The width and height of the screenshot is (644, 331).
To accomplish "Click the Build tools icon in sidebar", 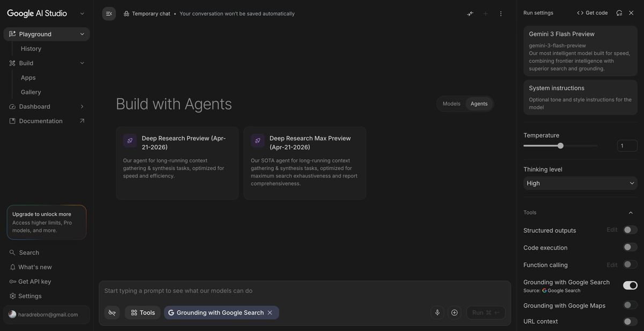I will [12, 63].
